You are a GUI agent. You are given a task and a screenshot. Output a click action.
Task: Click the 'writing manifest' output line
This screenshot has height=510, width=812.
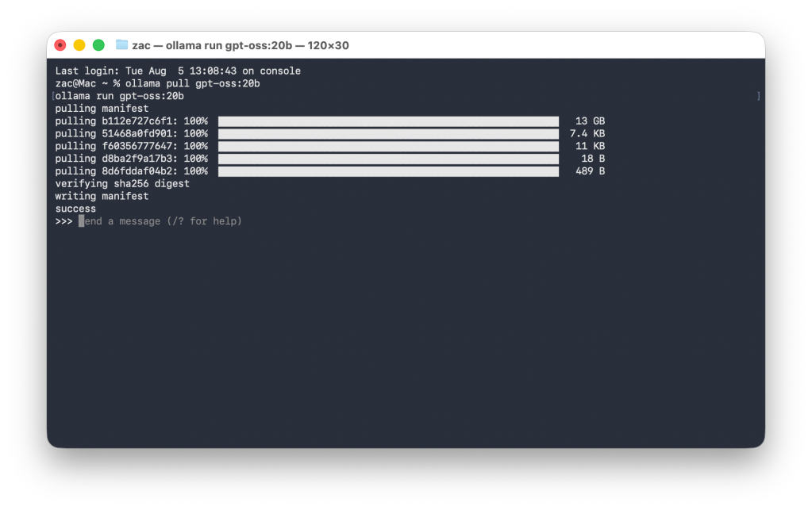pyautogui.click(x=102, y=196)
